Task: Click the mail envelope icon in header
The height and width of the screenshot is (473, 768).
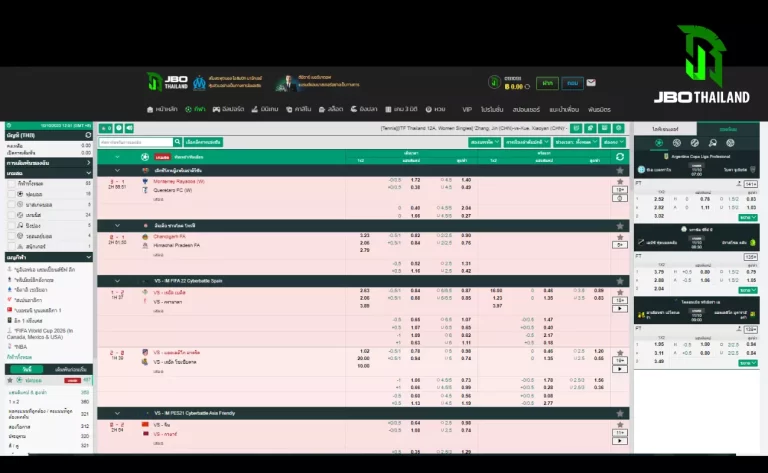Action: 591,83
